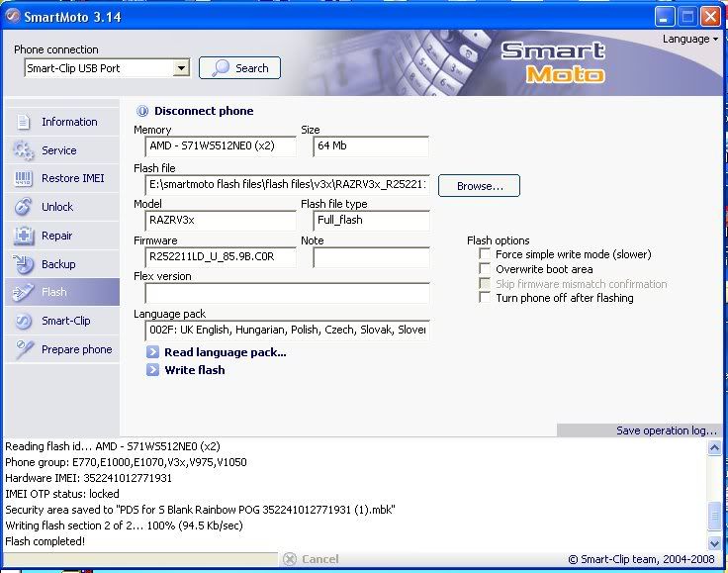Click the empty Flex version field
Viewport: 728px width, 573px height.
[288, 293]
